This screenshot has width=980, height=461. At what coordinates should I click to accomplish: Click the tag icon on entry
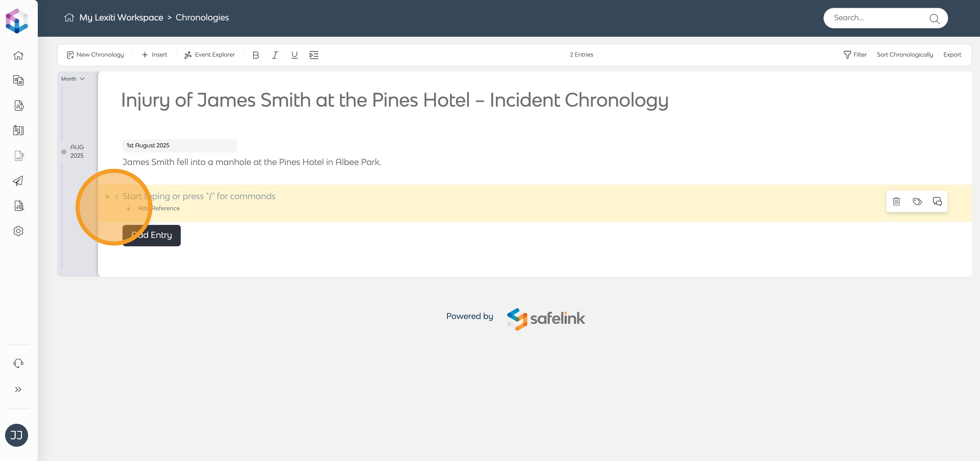click(917, 201)
